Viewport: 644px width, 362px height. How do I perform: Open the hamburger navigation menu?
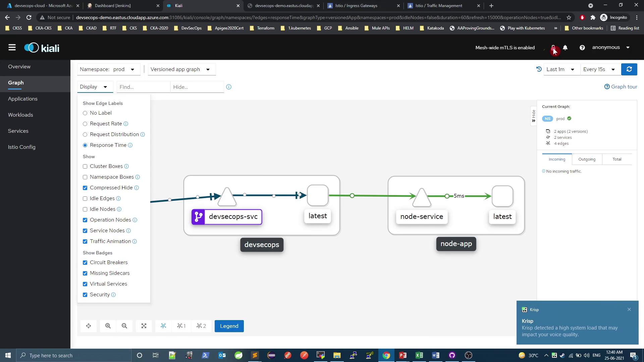(x=12, y=48)
